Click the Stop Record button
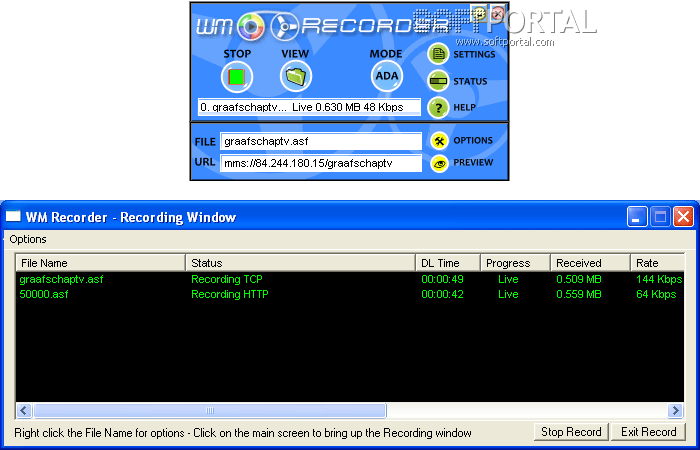 pos(571,432)
